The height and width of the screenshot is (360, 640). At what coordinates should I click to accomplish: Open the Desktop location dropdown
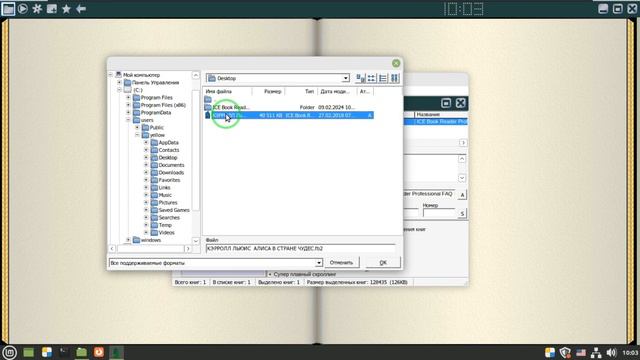point(346,78)
